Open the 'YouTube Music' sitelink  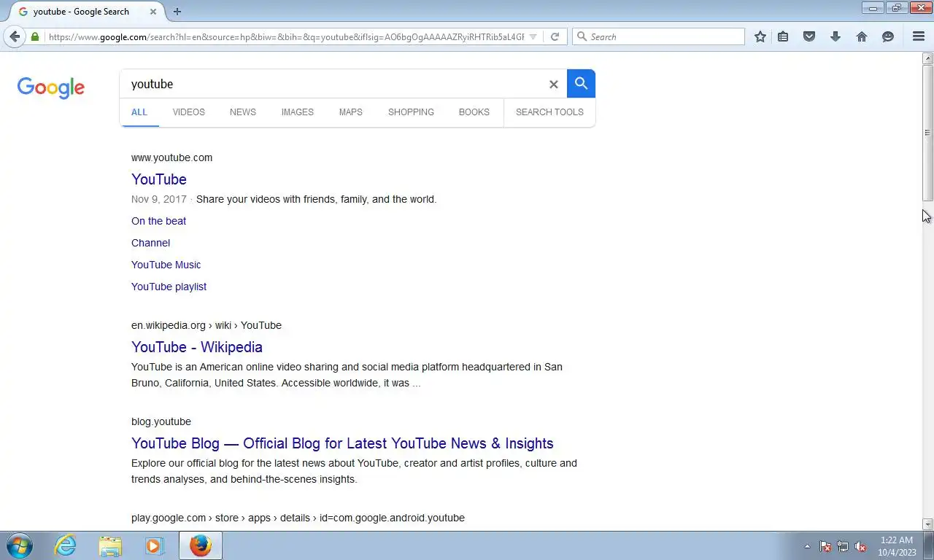[x=166, y=265]
